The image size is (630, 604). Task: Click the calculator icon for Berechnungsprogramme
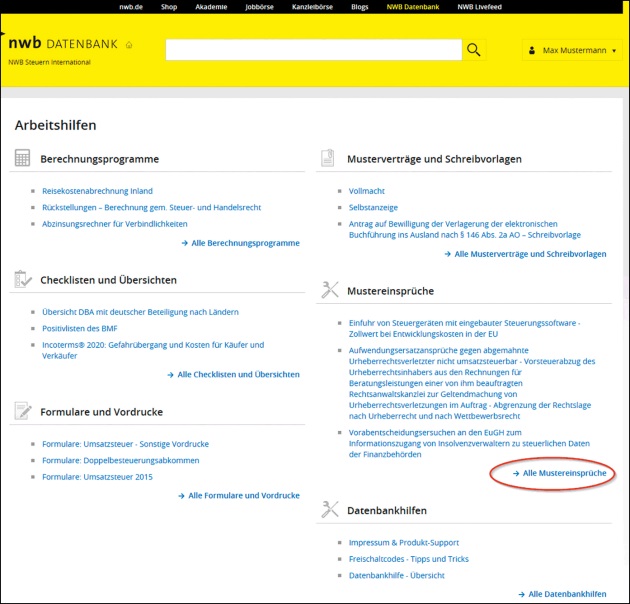(x=23, y=158)
